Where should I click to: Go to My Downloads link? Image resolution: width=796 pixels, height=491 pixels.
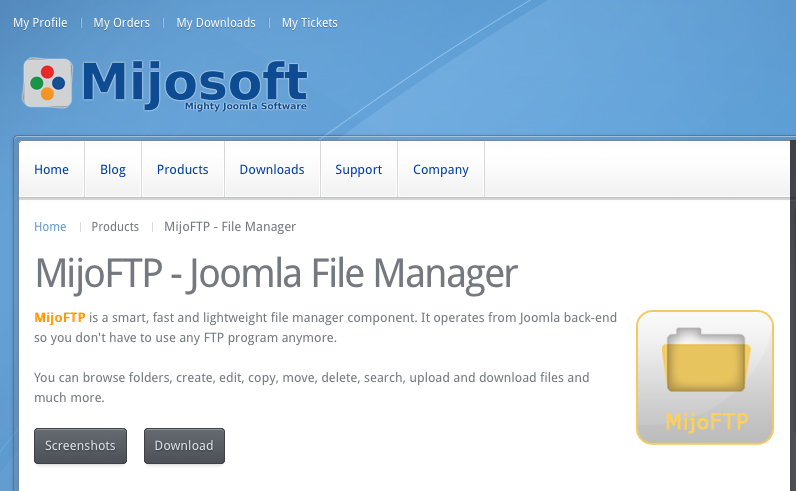216,23
